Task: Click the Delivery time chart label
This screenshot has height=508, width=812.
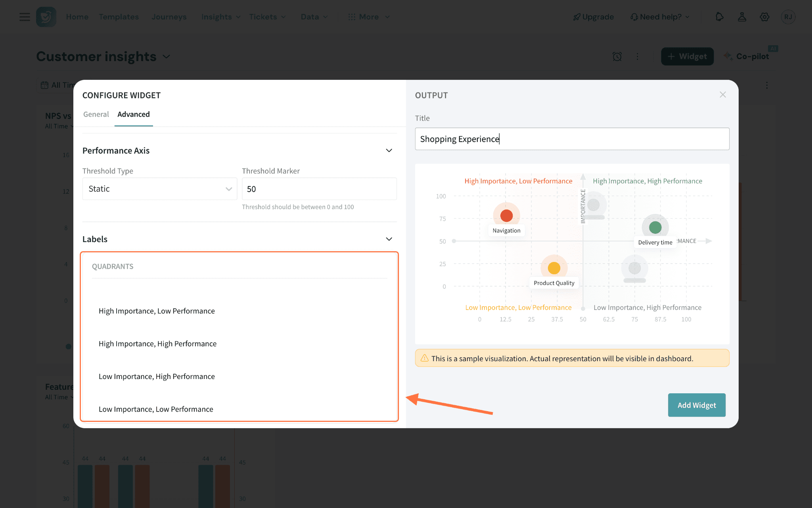Action: click(x=655, y=242)
